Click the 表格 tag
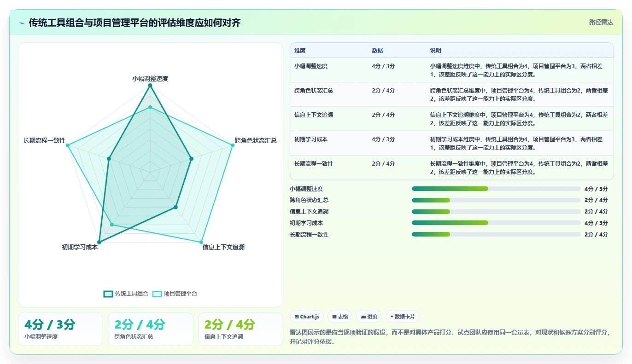 [x=340, y=317]
